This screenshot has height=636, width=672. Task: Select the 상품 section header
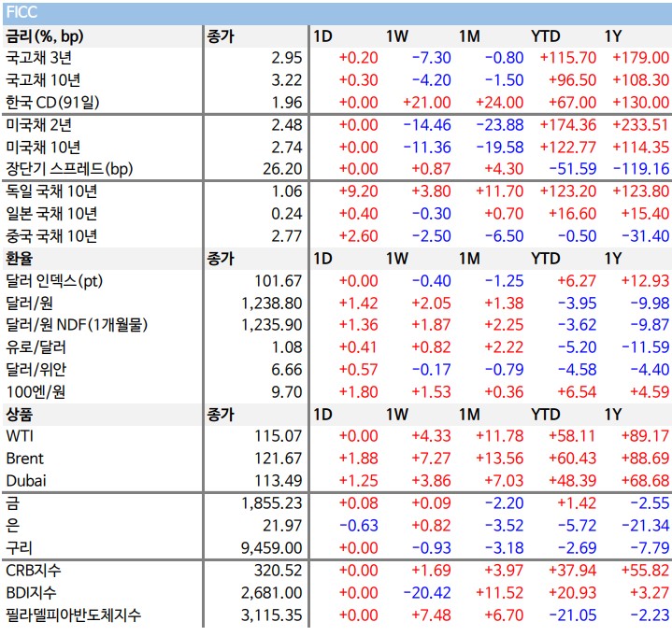pyautogui.click(x=19, y=415)
